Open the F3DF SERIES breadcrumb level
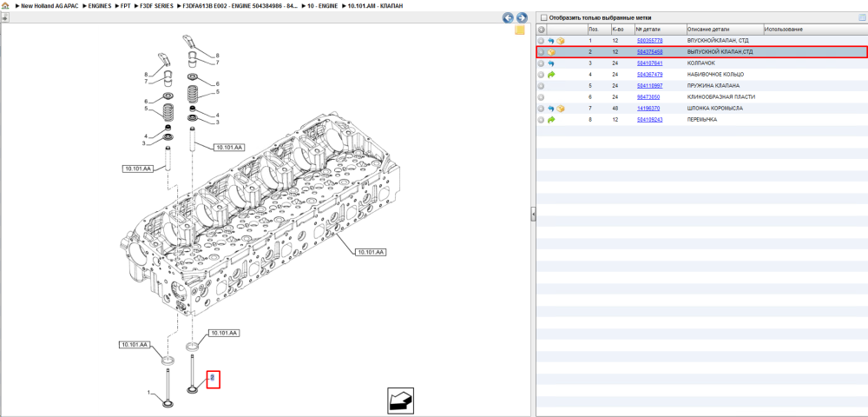The image size is (868, 417). 156,5
